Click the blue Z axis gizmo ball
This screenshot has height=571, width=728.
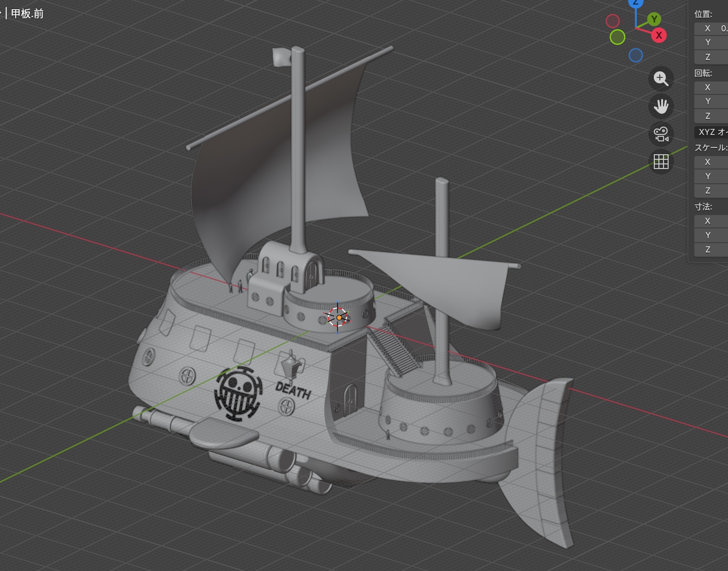pos(636,3)
